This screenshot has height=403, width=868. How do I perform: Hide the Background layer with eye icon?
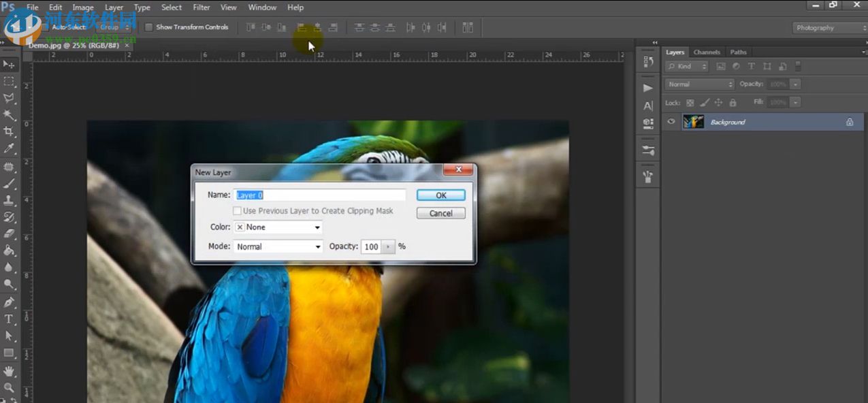coord(671,122)
